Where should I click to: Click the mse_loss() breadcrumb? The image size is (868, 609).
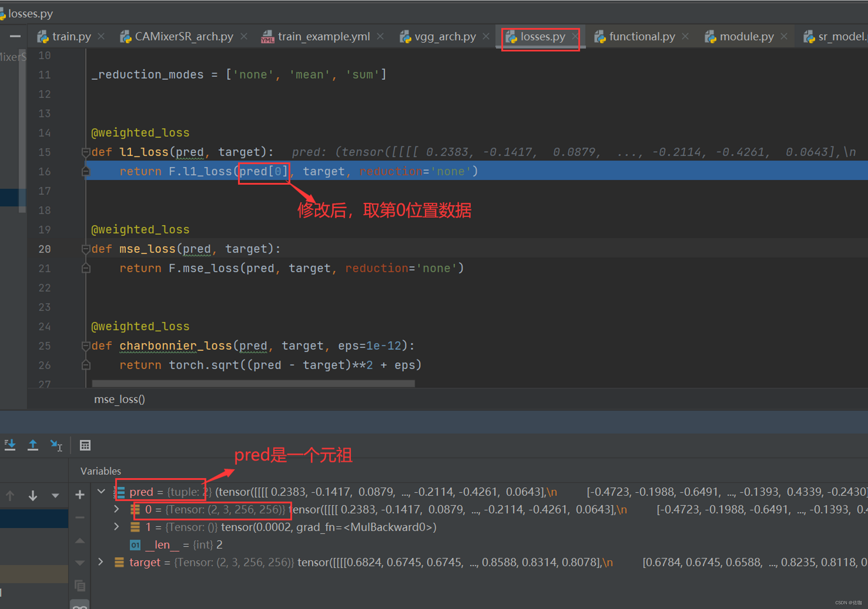119,399
